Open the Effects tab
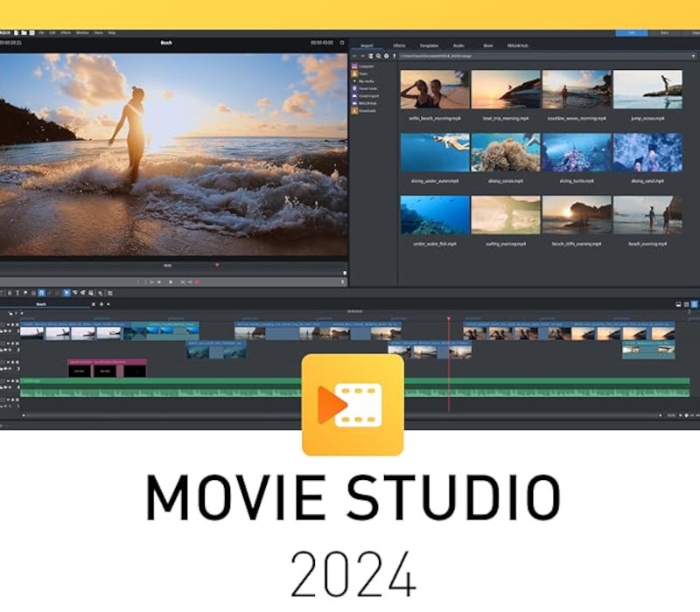Viewport: 700px width, 612px height. point(399,44)
